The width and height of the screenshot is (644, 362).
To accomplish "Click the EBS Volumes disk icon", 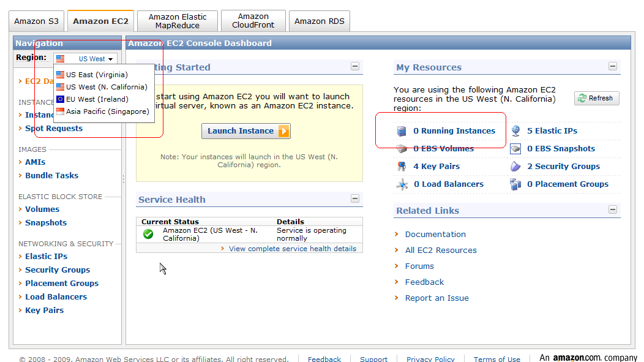I will [x=402, y=149].
